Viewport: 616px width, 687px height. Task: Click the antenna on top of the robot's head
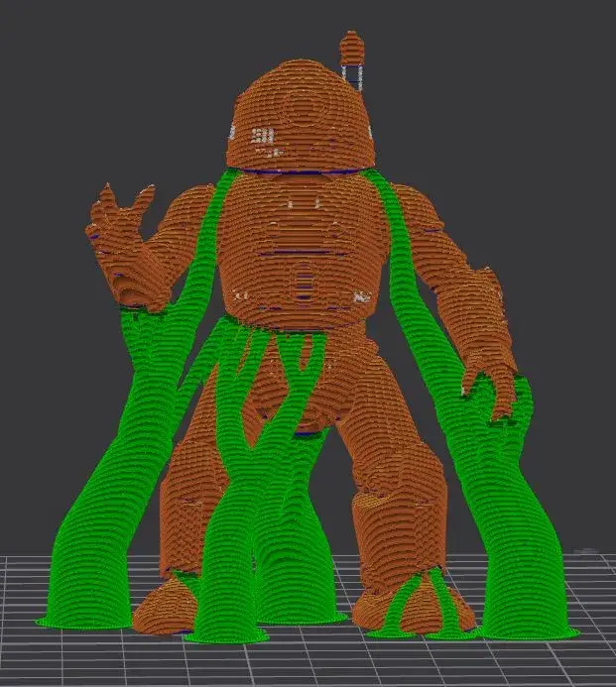[351, 59]
